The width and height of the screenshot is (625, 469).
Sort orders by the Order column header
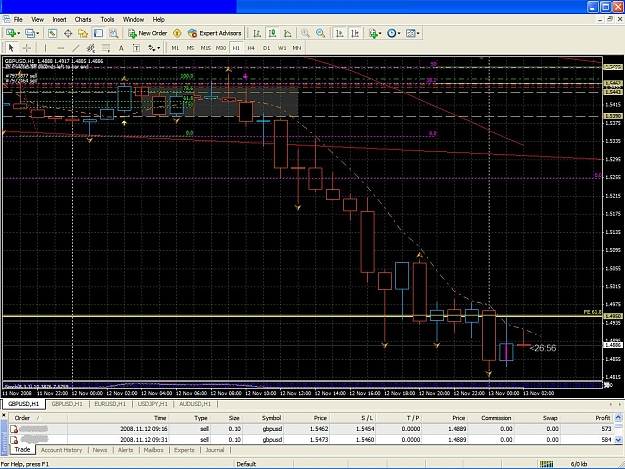pyautogui.click(x=38, y=418)
